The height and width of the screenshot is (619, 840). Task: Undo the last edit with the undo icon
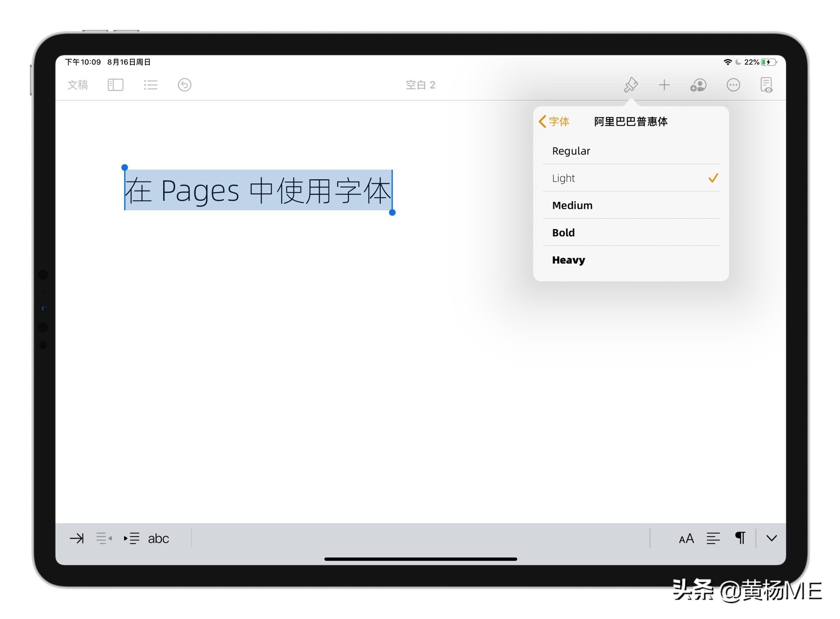point(184,85)
